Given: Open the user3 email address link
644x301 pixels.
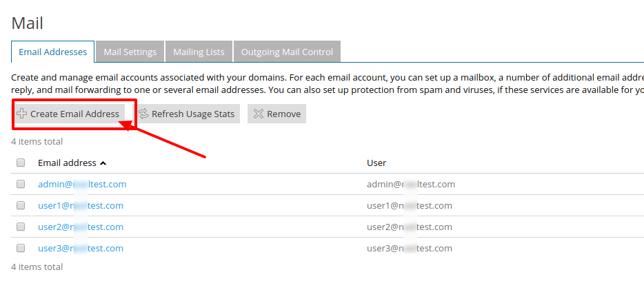Looking at the screenshot, I should coord(81,248).
